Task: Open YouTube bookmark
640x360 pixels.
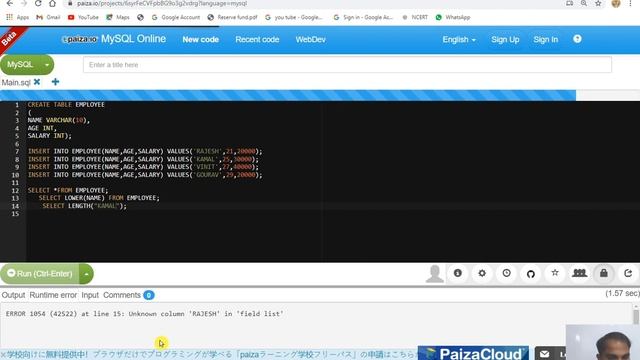Action: pos(83,17)
